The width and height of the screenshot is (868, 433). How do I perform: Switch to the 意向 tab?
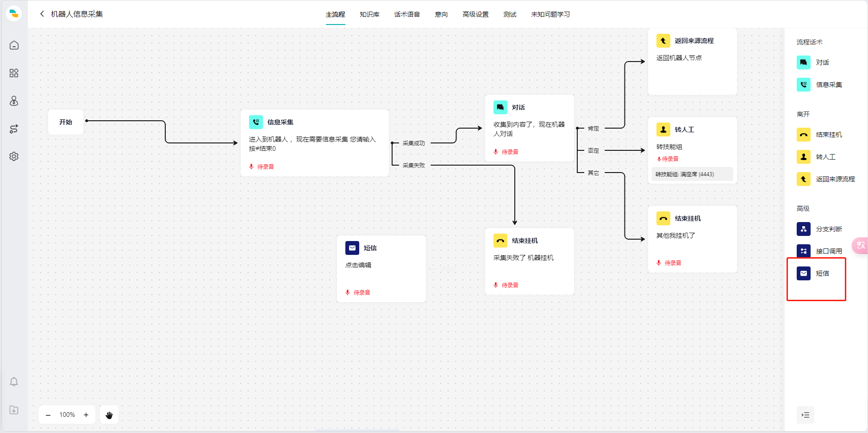tap(441, 14)
